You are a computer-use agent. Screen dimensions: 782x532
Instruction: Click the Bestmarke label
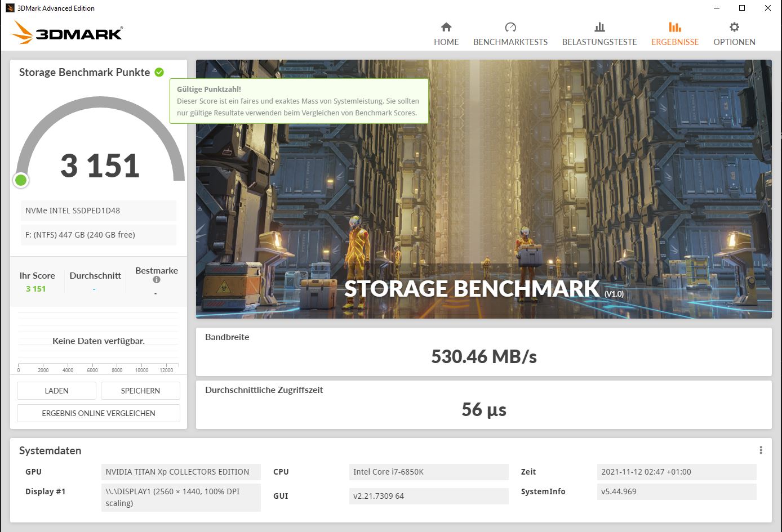coord(157,270)
